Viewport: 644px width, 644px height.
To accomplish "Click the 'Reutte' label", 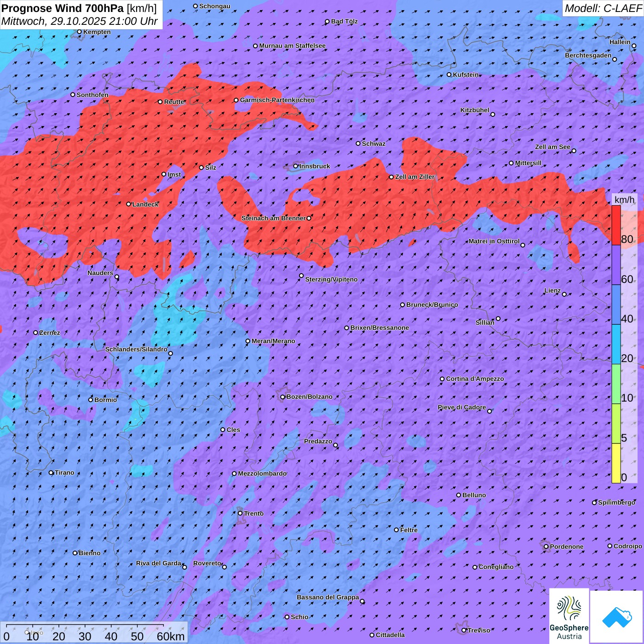I will point(174,102).
